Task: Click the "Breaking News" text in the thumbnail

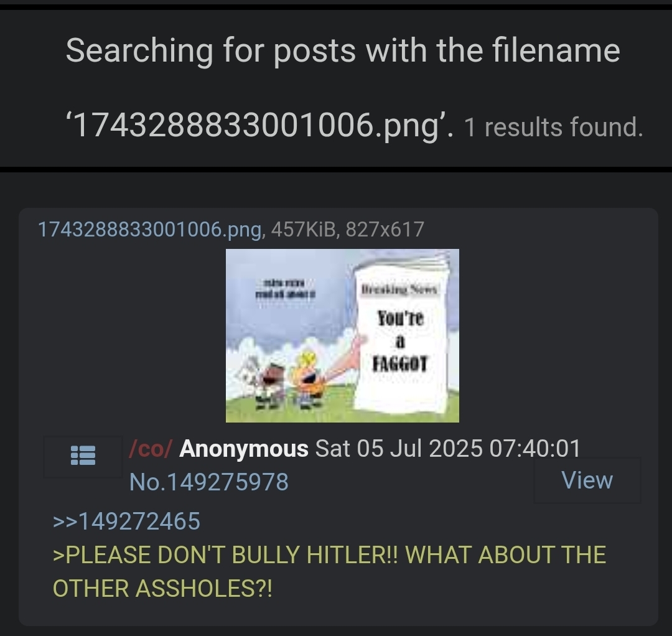Action: 399,289
